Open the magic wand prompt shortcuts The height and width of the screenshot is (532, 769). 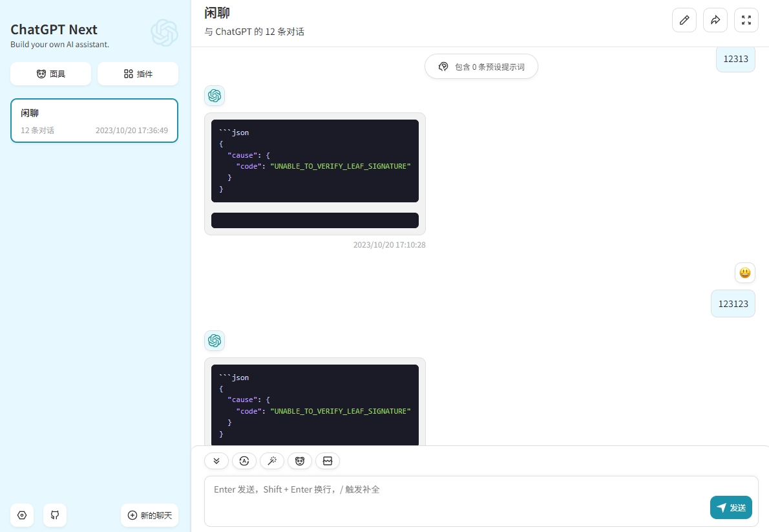272,461
